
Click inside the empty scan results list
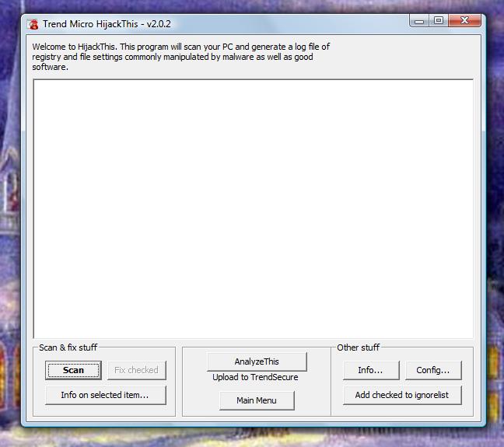coord(253,208)
